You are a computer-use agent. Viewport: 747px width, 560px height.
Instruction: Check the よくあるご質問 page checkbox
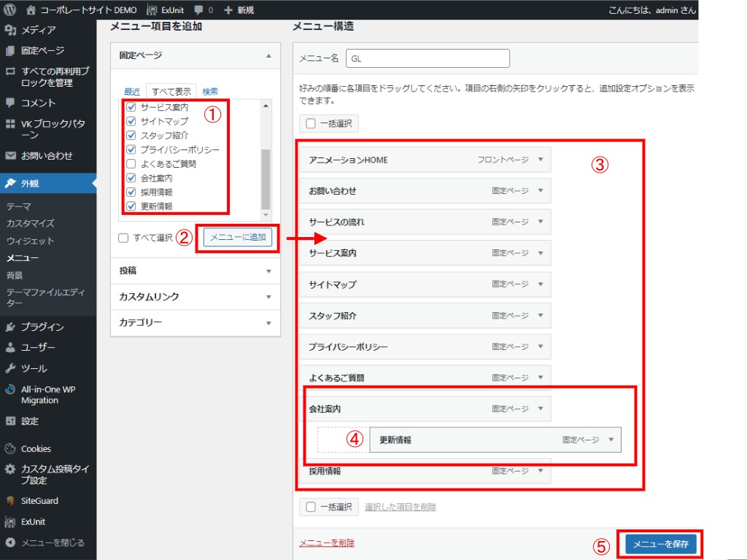[x=131, y=164]
